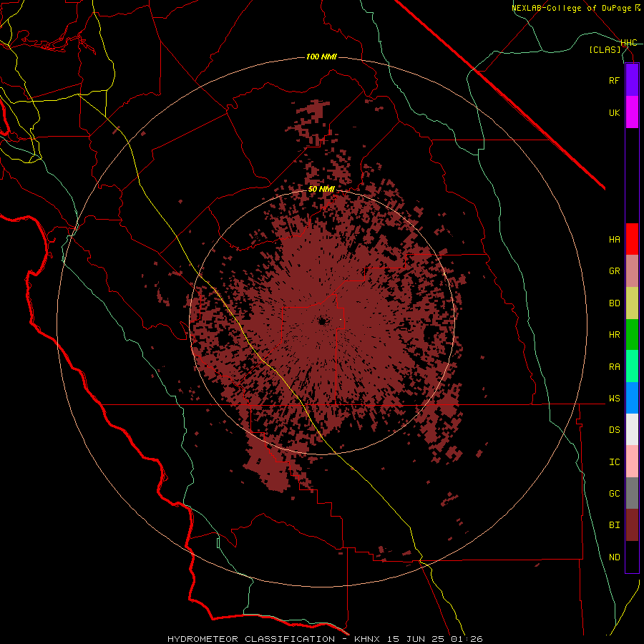
Task: Click the 01:26 timestamp
Action: (468, 639)
